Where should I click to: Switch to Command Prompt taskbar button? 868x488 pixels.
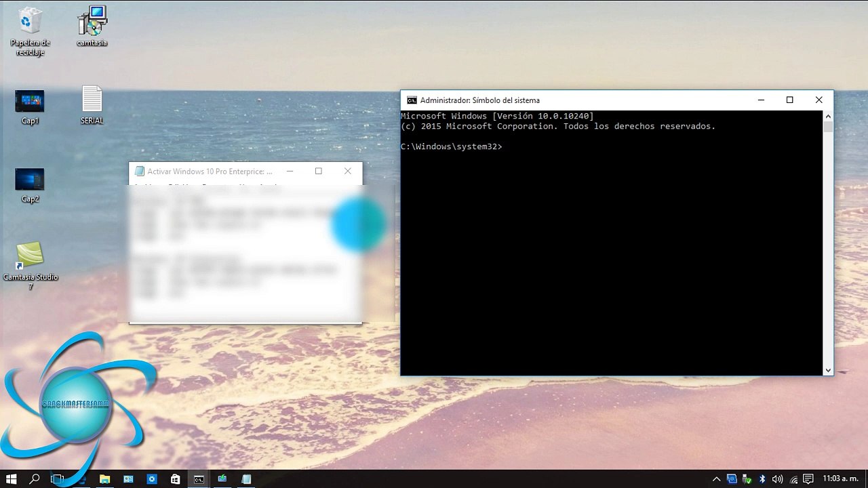[199, 479]
